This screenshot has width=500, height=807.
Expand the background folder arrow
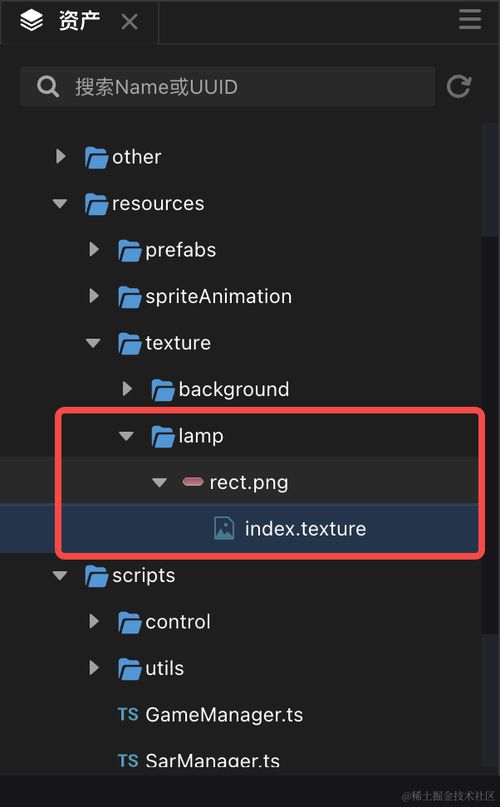pos(127,389)
